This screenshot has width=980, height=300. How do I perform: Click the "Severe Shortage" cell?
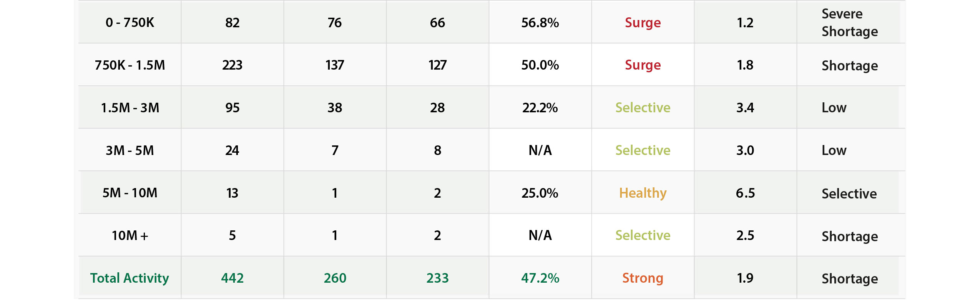(x=849, y=23)
